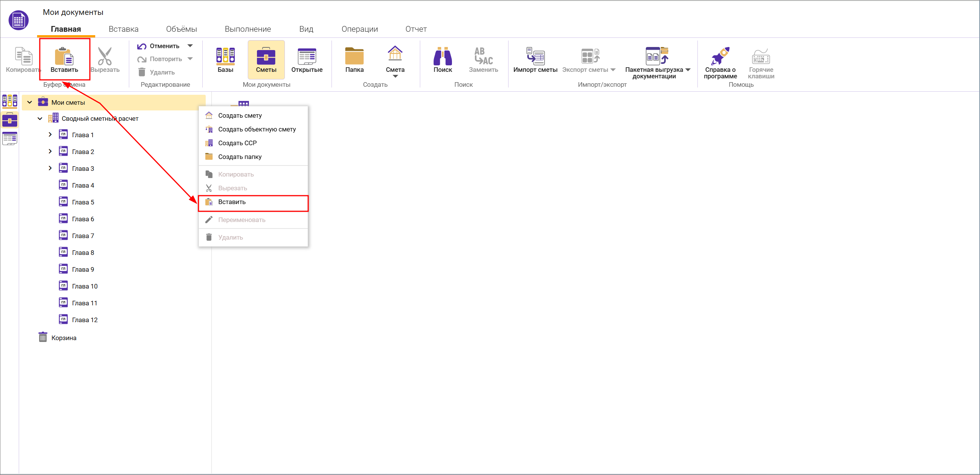Click the Корзина trash bin item
This screenshot has height=475, width=980.
coord(63,338)
